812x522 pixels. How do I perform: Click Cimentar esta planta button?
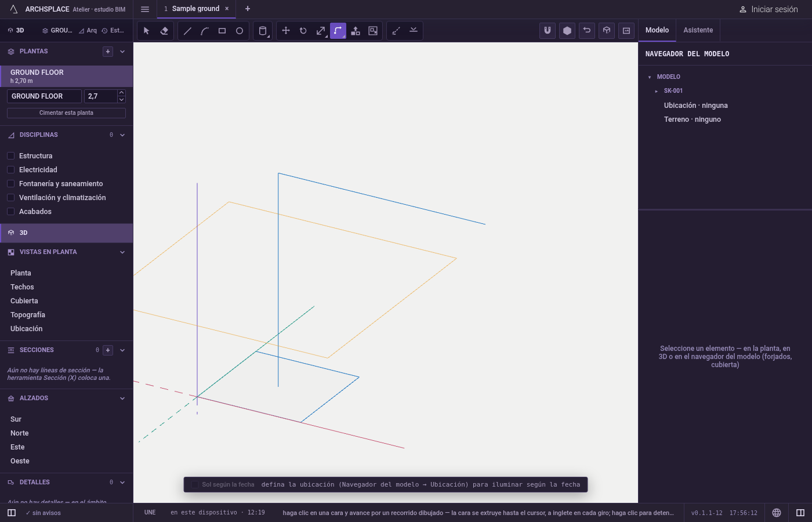[66, 113]
